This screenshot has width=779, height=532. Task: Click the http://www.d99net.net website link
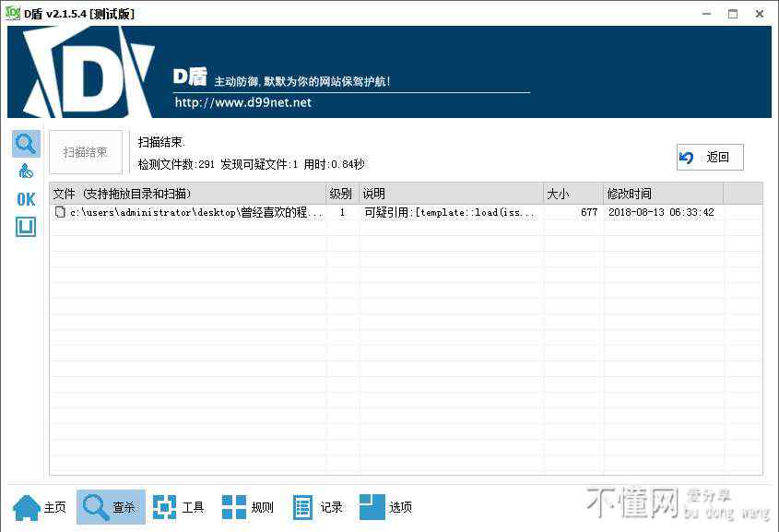click(243, 102)
